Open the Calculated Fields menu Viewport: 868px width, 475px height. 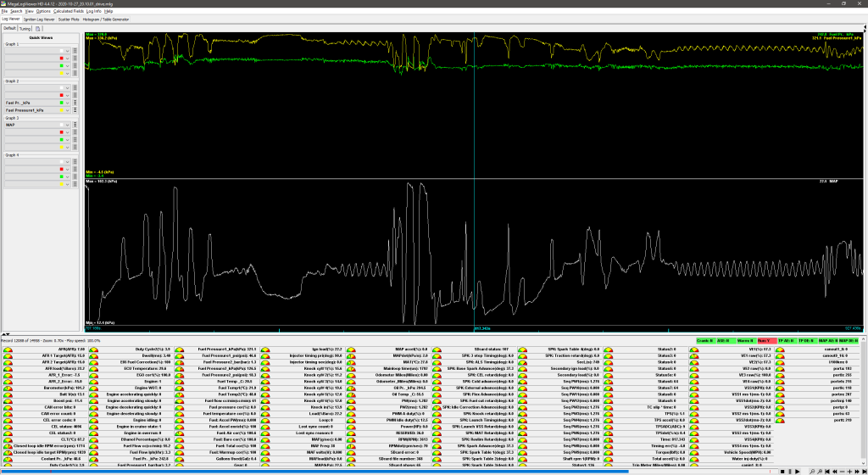69,11
